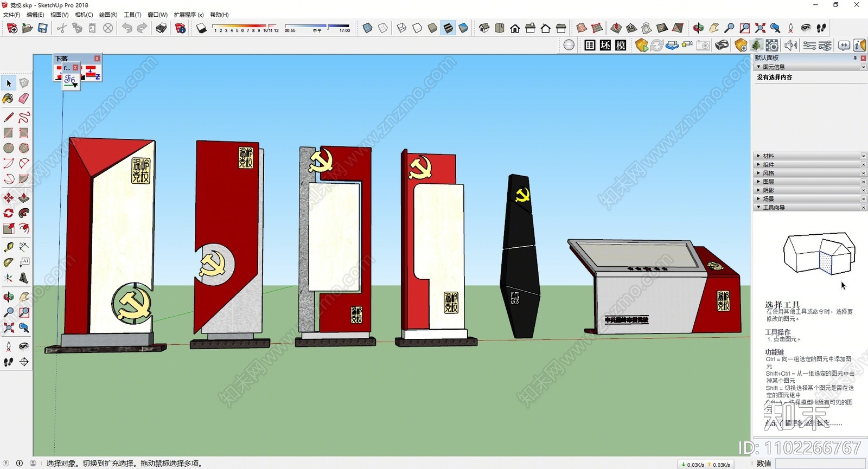Enable Shaded With Textures style

point(448,28)
